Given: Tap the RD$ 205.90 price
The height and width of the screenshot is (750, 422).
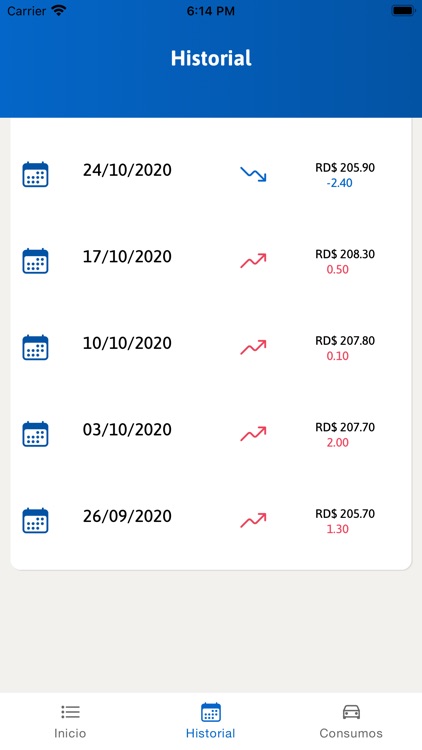Looking at the screenshot, I should 345,168.
